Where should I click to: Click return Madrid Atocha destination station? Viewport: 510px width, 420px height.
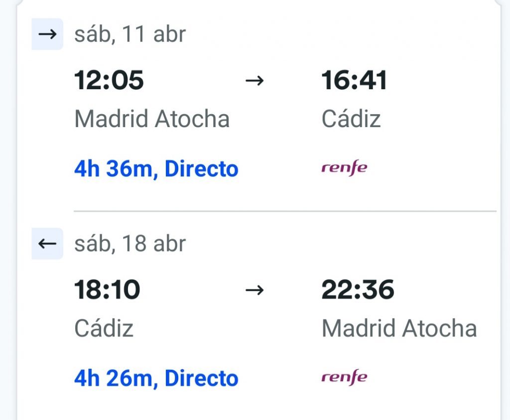point(399,328)
